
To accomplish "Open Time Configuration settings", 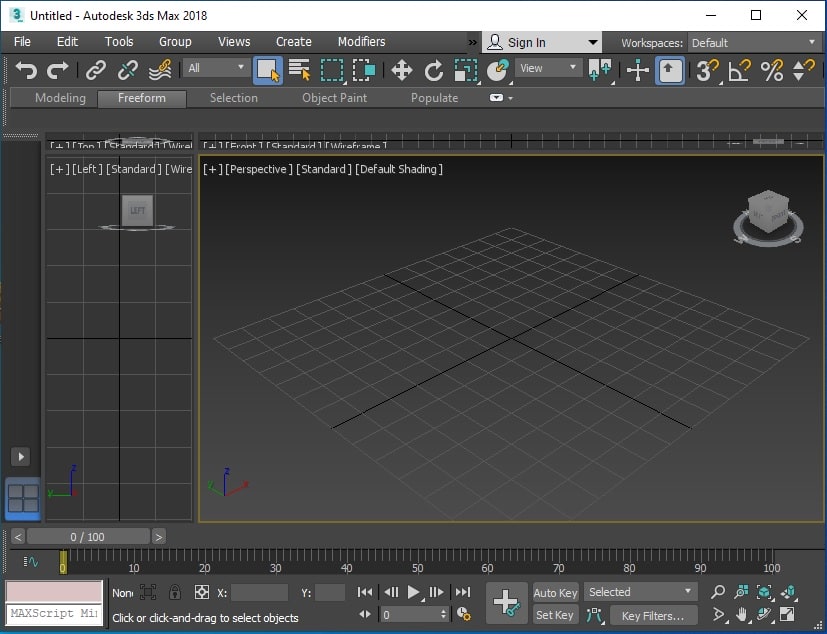I will (464, 614).
